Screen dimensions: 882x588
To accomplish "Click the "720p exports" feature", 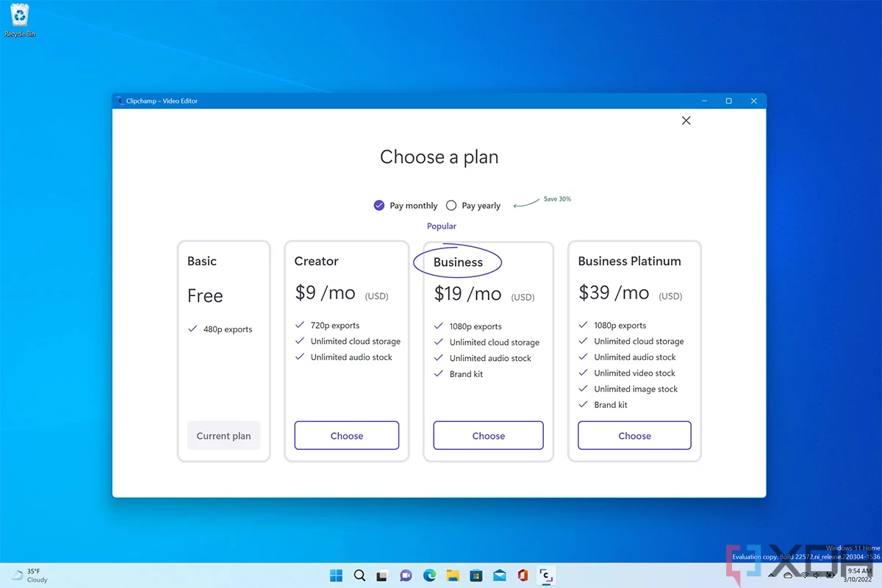I will pyautogui.click(x=335, y=326).
